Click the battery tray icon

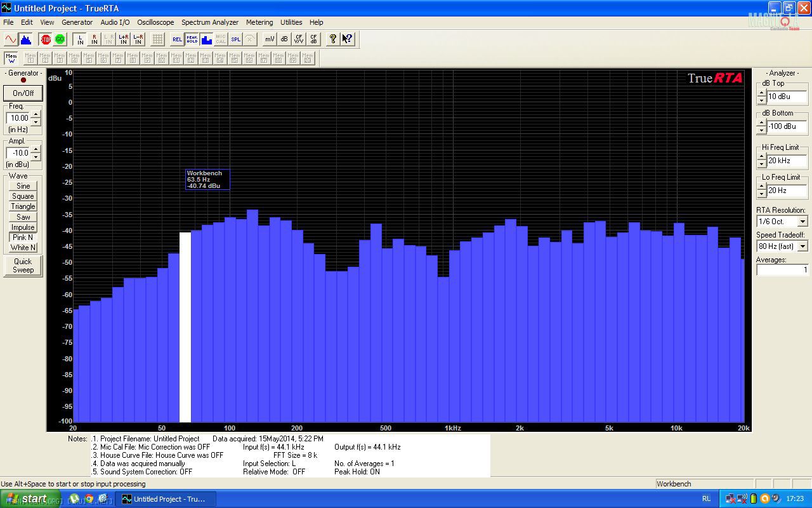point(754,499)
